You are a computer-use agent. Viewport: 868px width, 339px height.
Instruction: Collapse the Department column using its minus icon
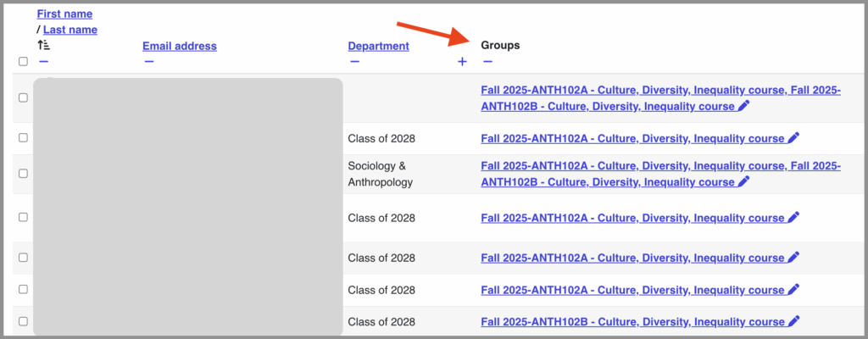354,62
